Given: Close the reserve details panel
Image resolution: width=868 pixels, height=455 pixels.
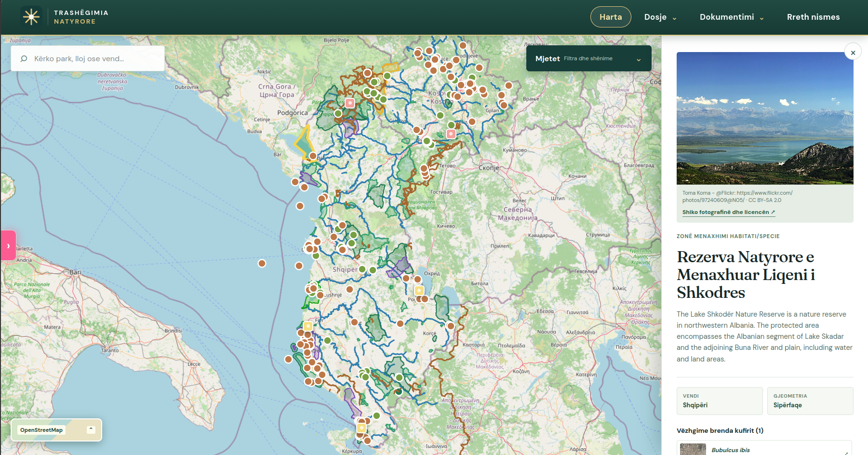Looking at the screenshot, I should click(853, 52).
